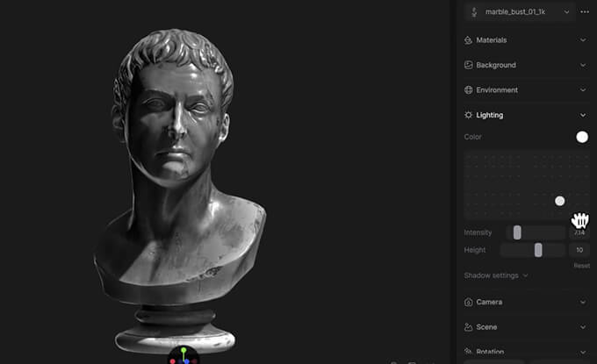Expand the Environment section chevron
Image resolution: width=597 pixels, height=364 pixels.
583,90
